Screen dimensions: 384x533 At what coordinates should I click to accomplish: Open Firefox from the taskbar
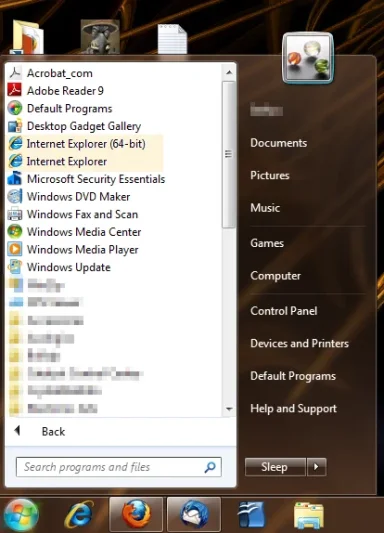coord(136,514)
